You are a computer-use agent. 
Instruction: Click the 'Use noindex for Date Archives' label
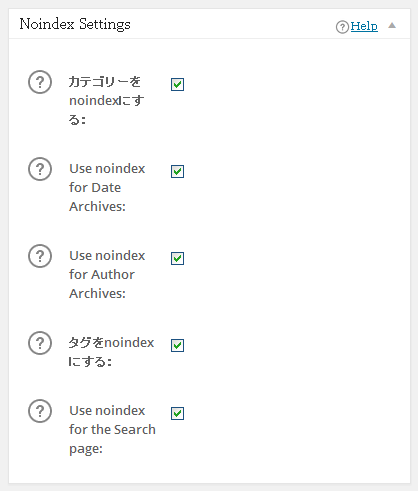[107, 187]
